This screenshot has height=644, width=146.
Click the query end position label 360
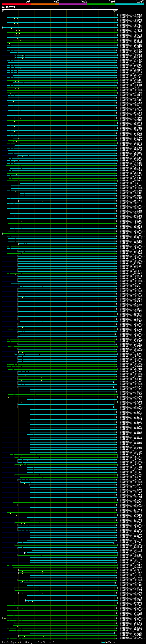point(115,11)
